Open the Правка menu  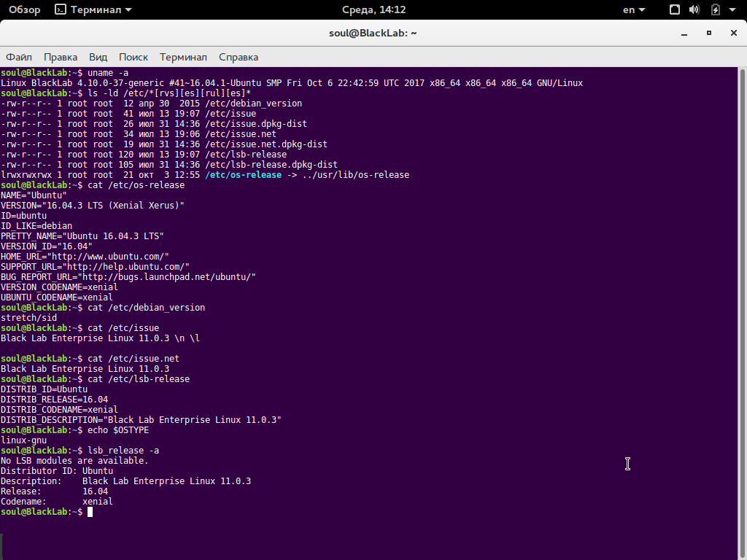[x=61, y=57]
